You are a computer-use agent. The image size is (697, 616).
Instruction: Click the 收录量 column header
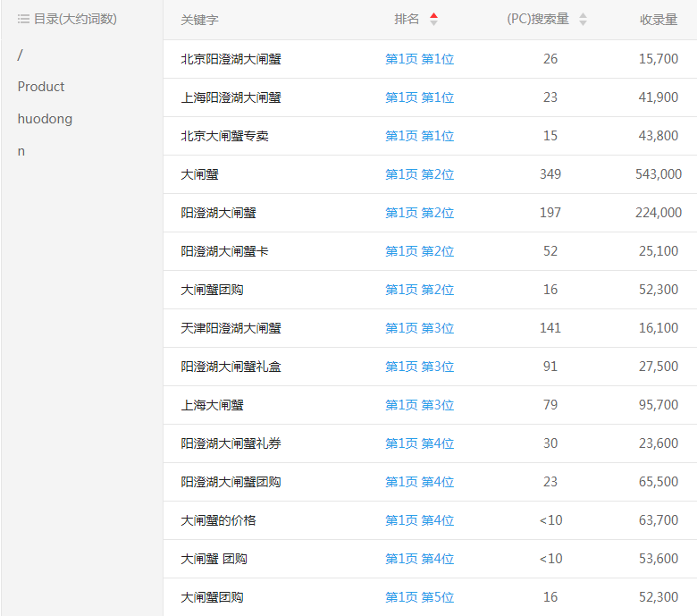click(659, 20)
